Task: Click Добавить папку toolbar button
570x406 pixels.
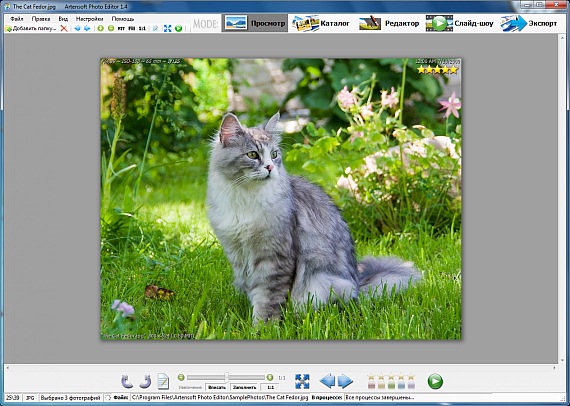Action: pyautogui.click(x=31, y=28)
